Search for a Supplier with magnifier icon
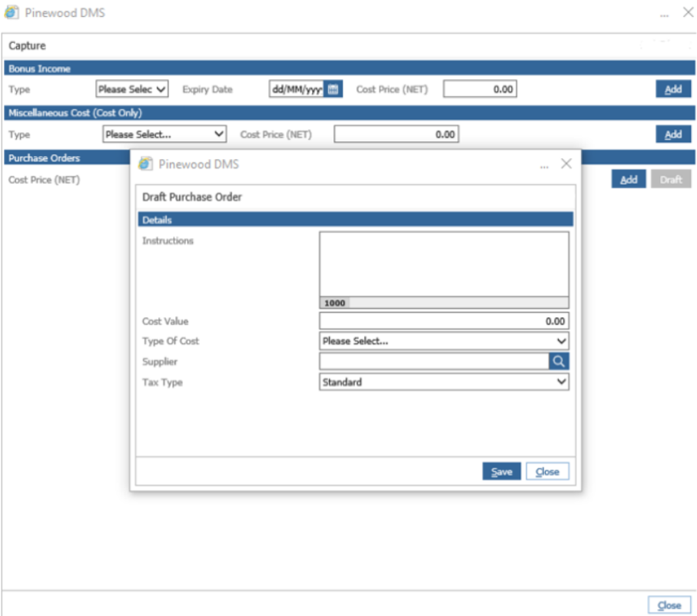The image size is (697, 616). click(559, 361)
